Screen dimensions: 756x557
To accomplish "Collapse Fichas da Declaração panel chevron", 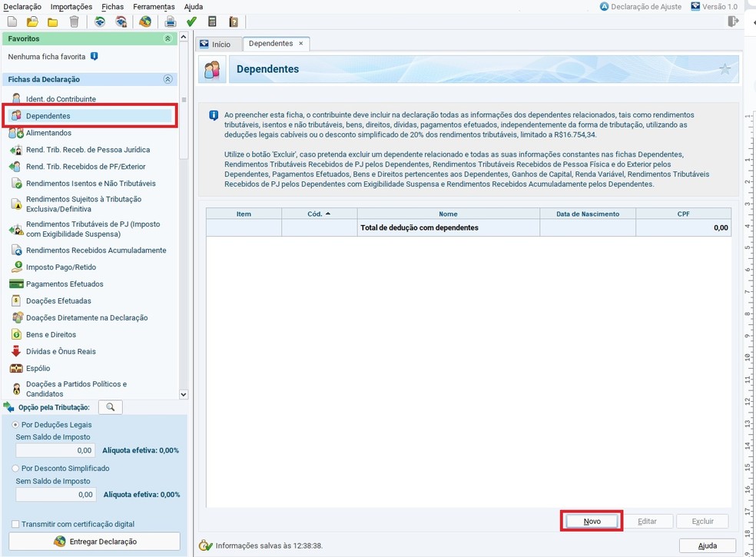I will [167, 79].
